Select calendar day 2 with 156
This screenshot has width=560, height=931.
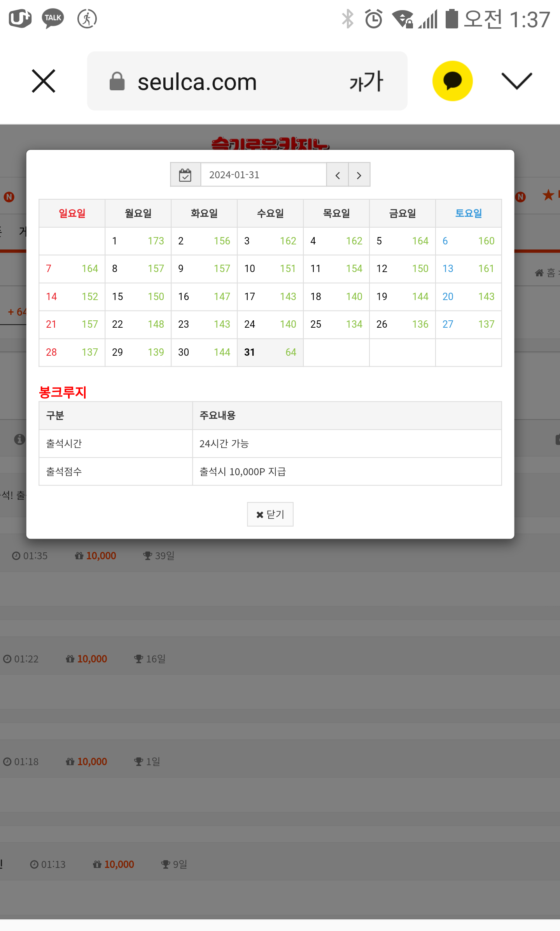coord(204,241)
